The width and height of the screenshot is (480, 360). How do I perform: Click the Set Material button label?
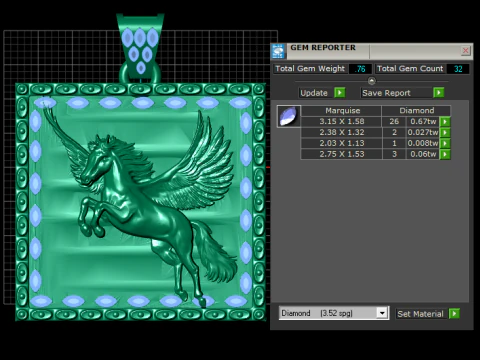click(x=420, y=314)
